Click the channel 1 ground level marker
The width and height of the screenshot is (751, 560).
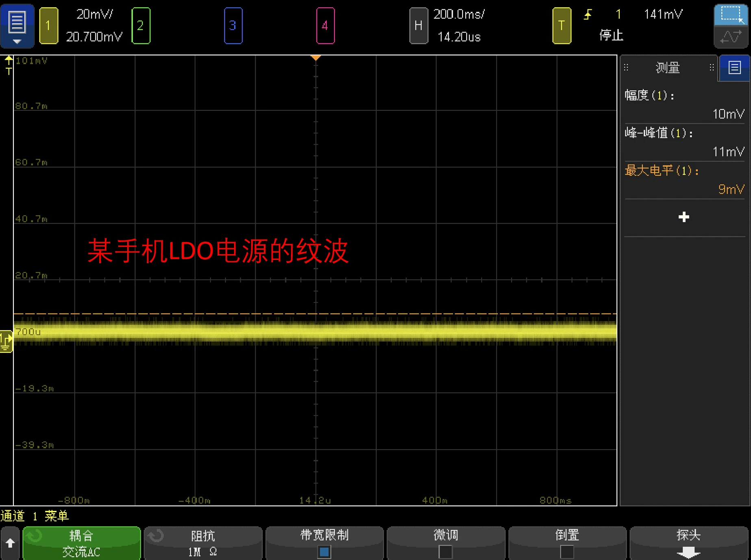click(x=6, y=341)
